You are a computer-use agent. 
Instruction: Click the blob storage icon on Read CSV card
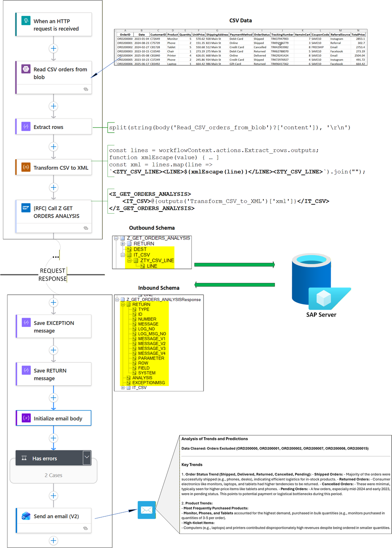(26, 69)
